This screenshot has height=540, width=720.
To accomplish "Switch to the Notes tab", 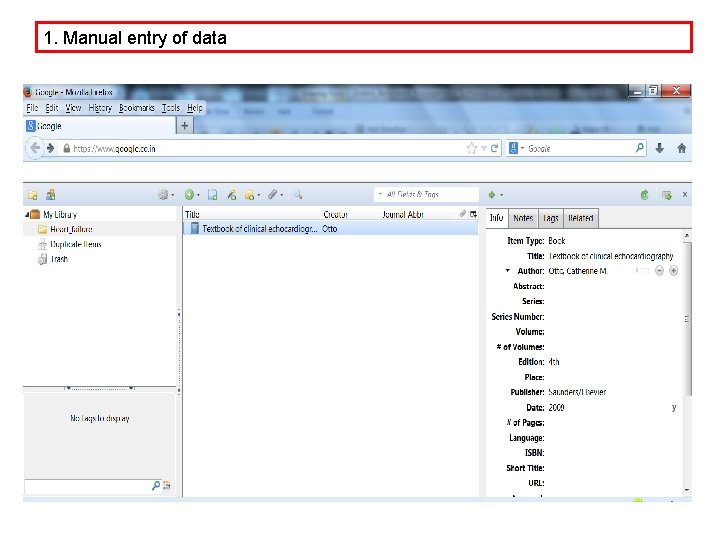I will point(523,218).
